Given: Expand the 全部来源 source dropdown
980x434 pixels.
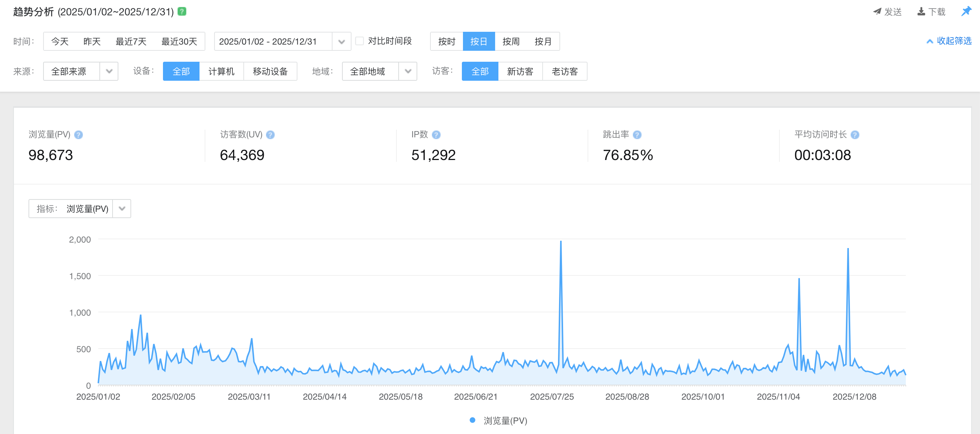Looking at the screenshot, I should point(109,72).
